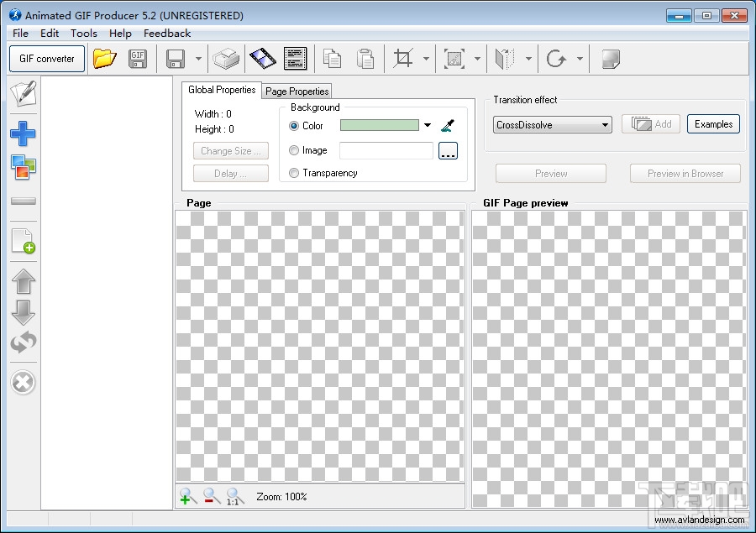Expand the Rotate dropdown arrow
756x533 pixels.
580,59
